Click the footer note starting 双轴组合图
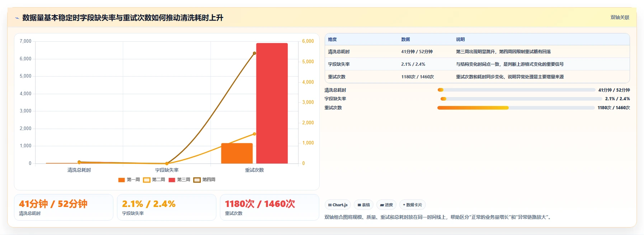This screenshot has width=644, height=235. pos(438,217)
